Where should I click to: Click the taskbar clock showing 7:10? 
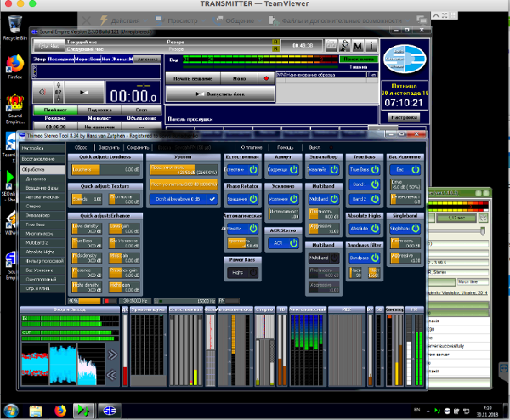[x=487, y=411]
